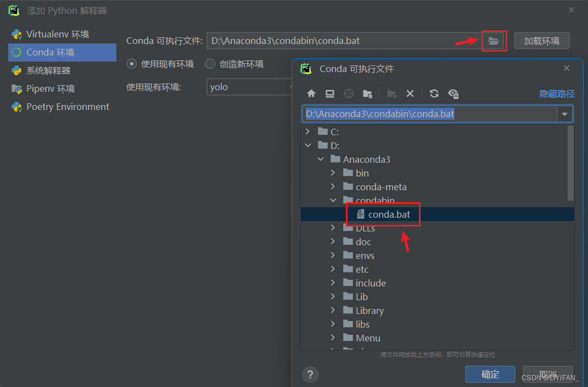Toggle show hidden files icon
This screenshot has width=588, height=387.
click(453, 93)
